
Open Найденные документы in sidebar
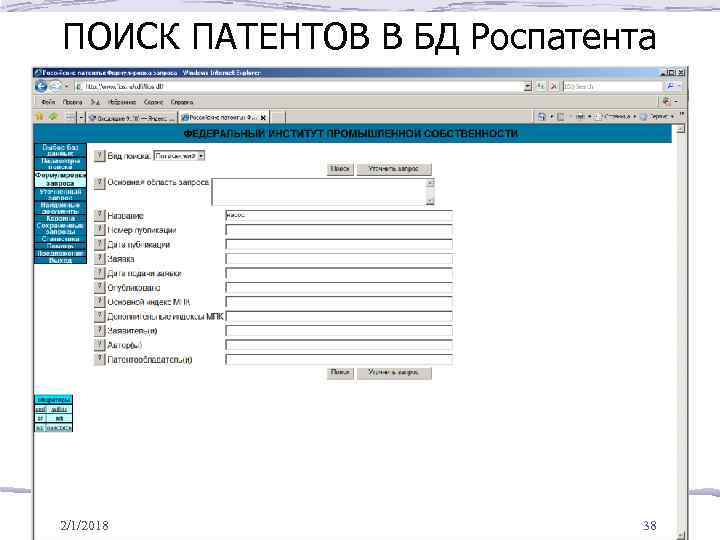(x=60, y=208)
